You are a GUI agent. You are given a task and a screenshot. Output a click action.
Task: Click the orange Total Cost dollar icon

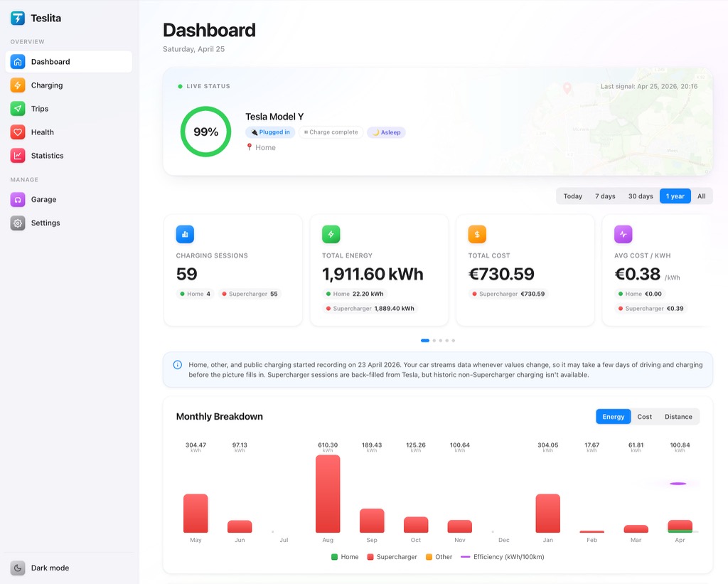click(x=477, y=234)
